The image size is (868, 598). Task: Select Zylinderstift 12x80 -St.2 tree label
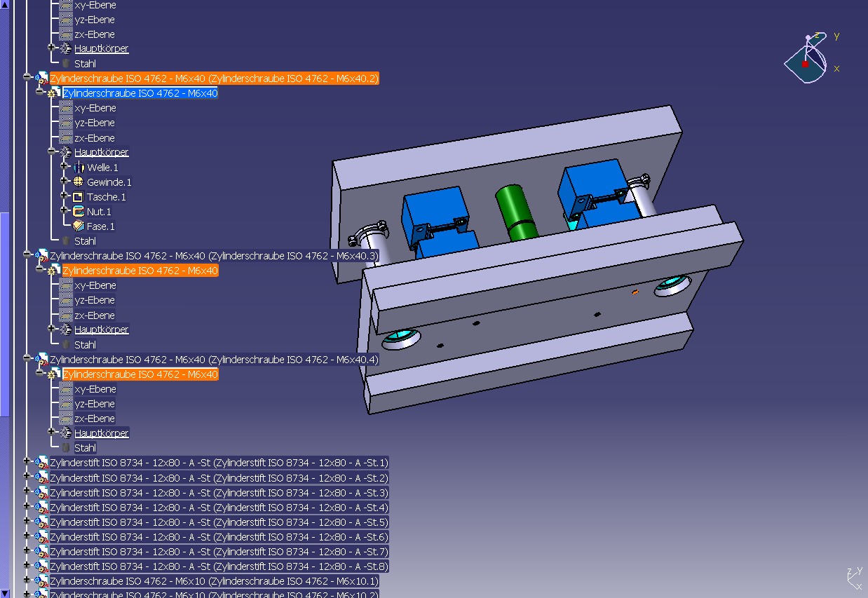219,478
